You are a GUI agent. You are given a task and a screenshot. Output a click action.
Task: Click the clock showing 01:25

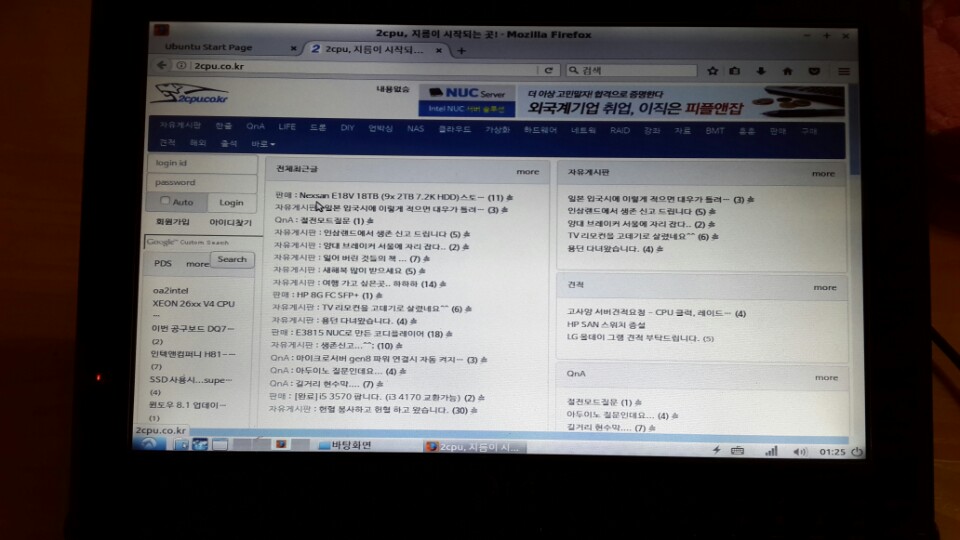click(x=832, y=452)
